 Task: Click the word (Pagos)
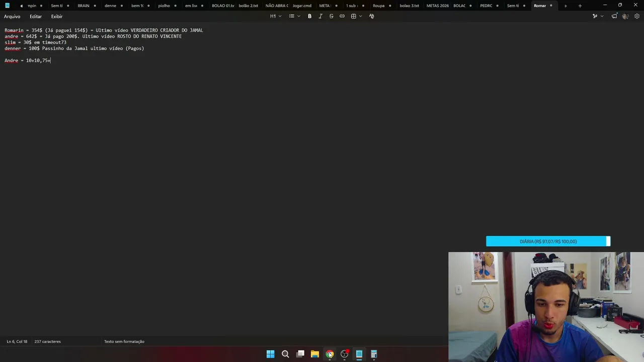click(x=135, y=48)
